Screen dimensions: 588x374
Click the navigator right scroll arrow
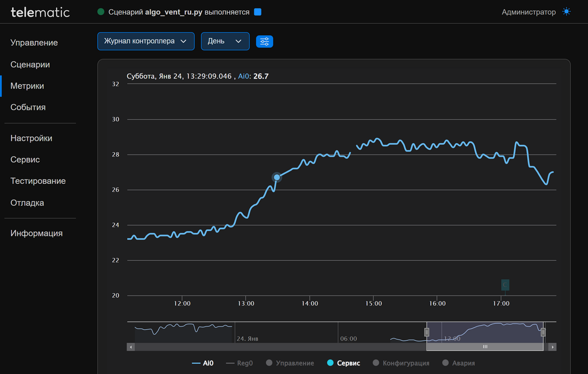(x=553, y=347)
